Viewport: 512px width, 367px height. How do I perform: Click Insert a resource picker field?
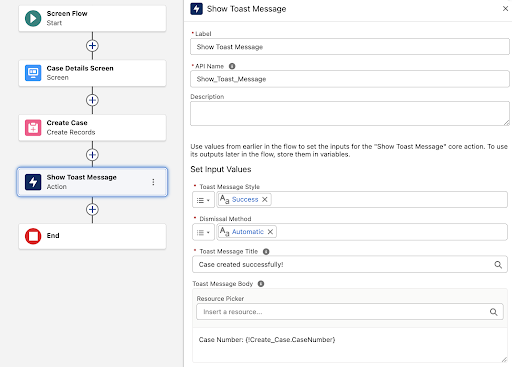[x=350, y=312]
